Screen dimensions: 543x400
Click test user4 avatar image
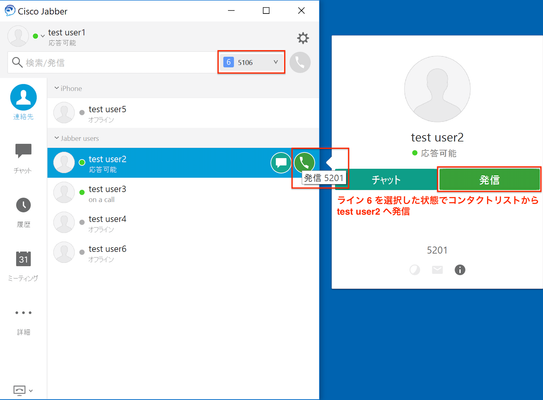[x=64, y=222]
